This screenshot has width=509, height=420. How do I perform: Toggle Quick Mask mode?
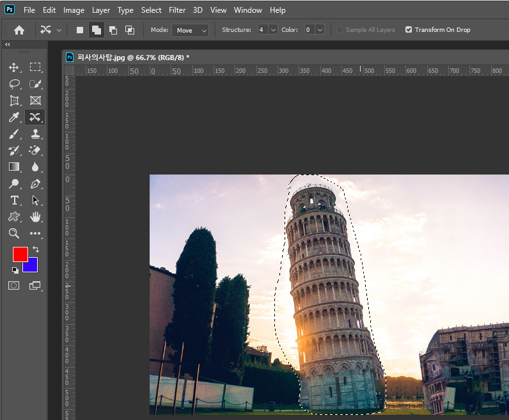(14, 285)
